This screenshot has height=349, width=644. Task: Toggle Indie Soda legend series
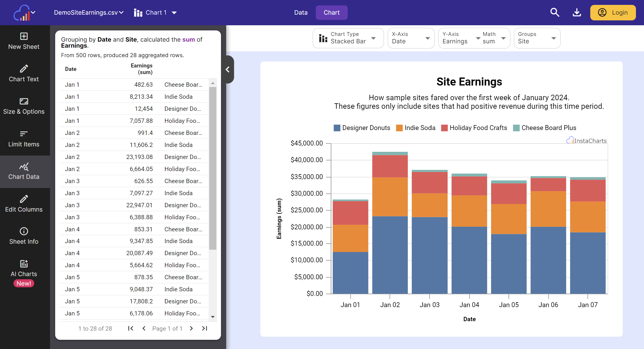[416, 128]
